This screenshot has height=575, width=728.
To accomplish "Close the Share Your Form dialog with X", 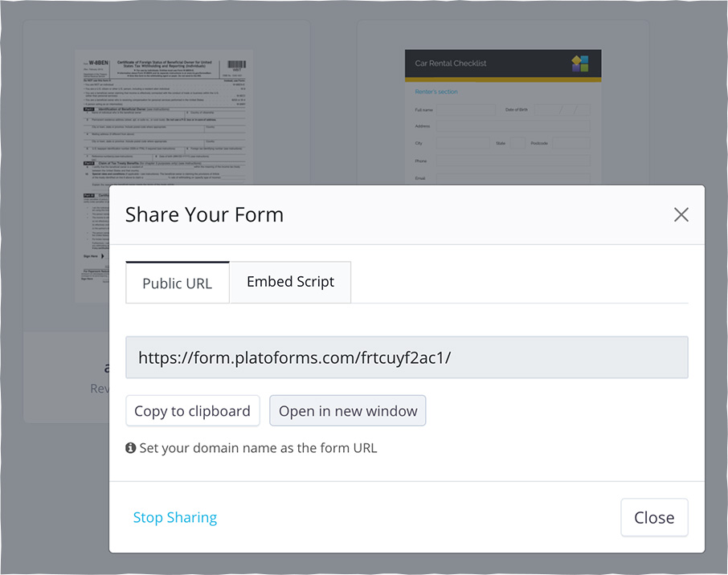I will (681, 214).
